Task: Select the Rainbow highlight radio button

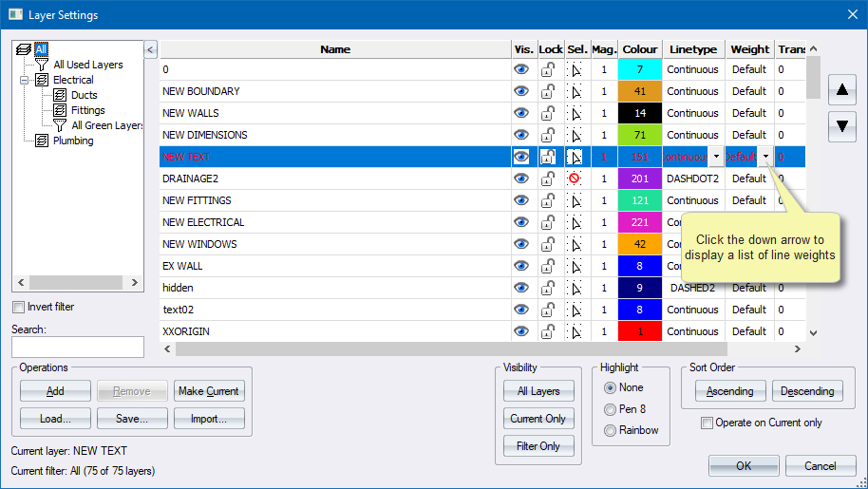Action: coord(610,430)
